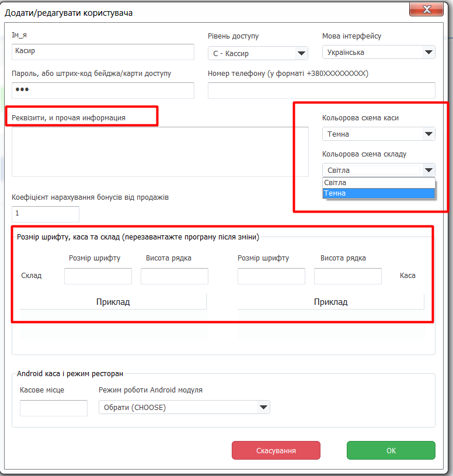The image size is (453, 476).
Task: Click the Реквізити information text area
Action: pos(160,152)
